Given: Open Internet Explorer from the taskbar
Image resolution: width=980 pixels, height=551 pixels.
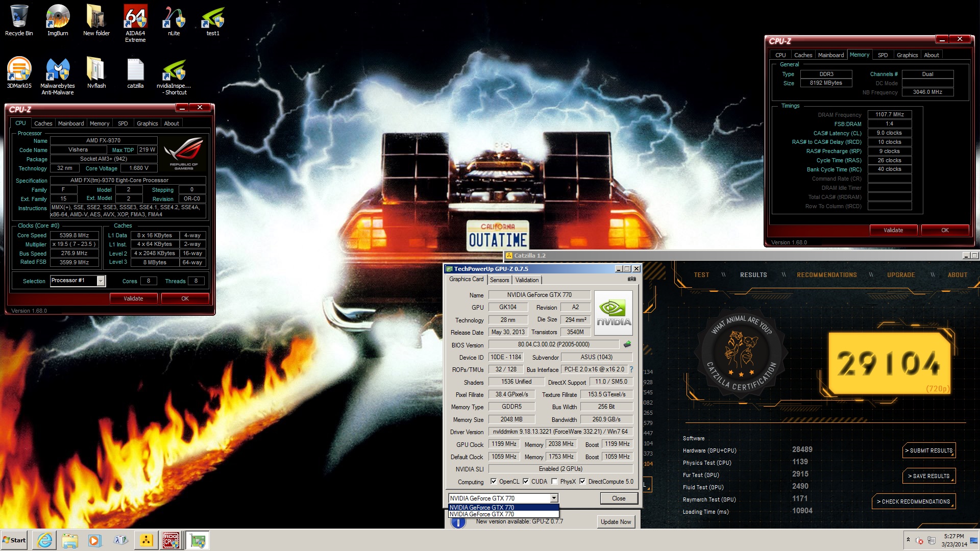Looking at the screenshot, I should pos(45,540).
